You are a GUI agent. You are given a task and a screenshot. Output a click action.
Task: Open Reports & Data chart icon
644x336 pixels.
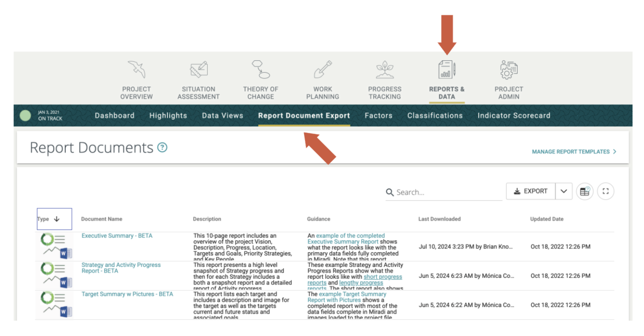click(447, 69)
